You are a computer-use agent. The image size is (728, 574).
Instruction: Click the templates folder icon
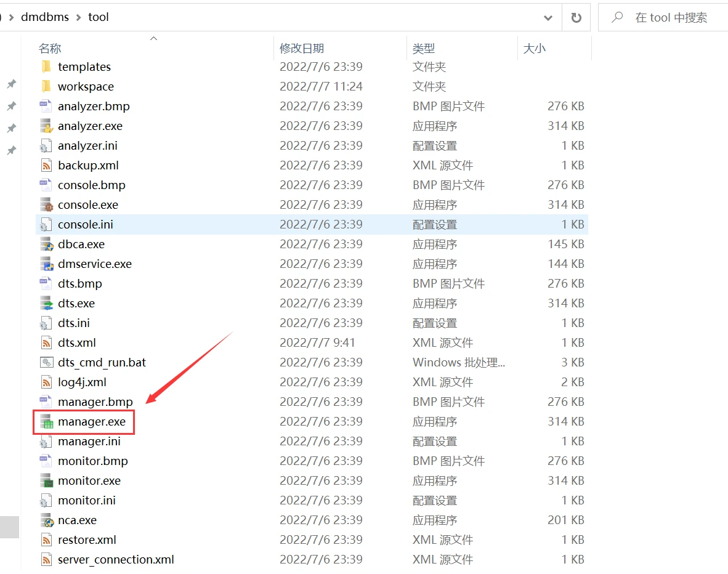click(x=47, y=67)
